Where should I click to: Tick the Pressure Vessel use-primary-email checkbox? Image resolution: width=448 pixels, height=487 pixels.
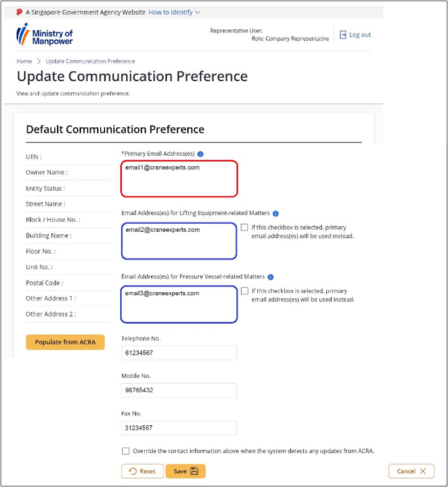click(x=245, y=290)
